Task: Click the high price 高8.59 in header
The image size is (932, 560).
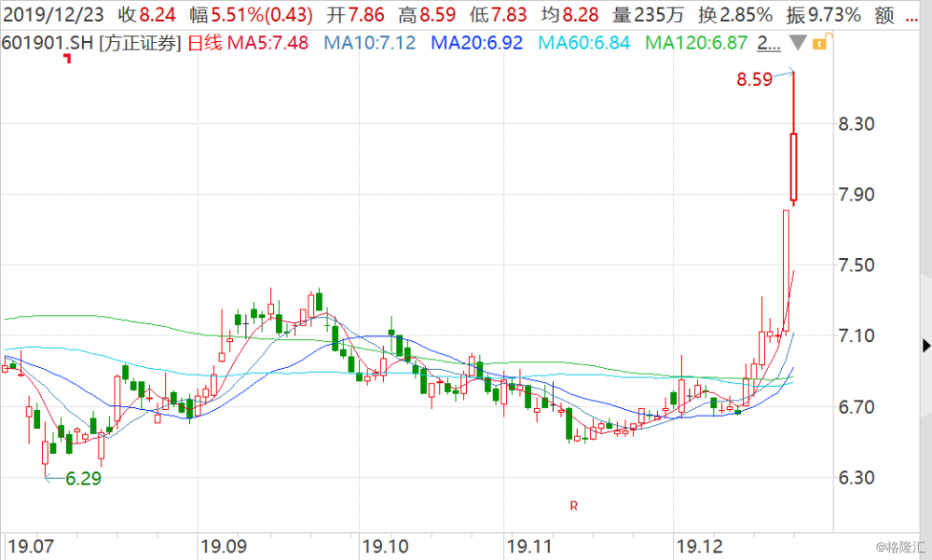Action: pos(427,15)
